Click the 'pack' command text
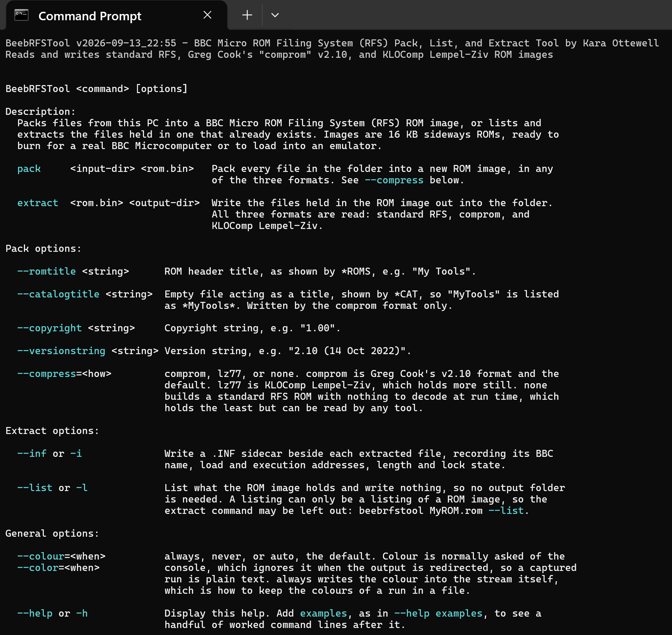Screen dimensions: 672x635 tap(29, 169)
